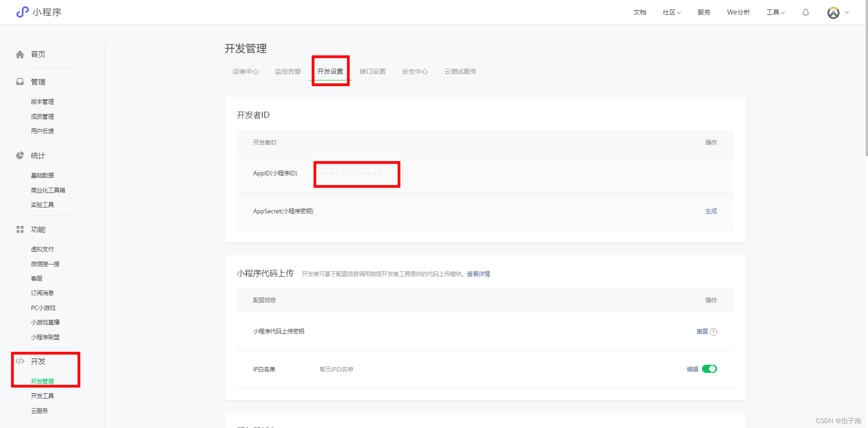Click the help icon beside 重置
This screenshot has width=868, height=428.
click(x=713, y=331)
